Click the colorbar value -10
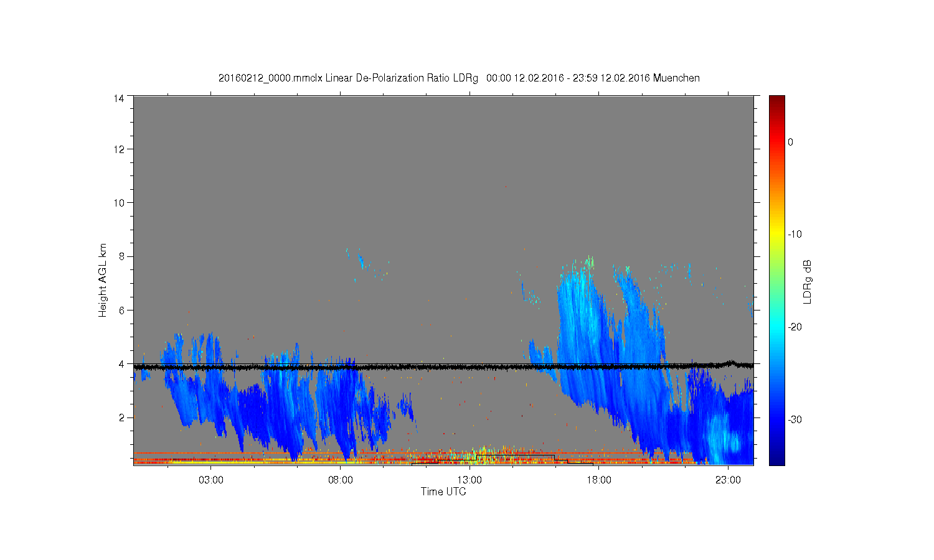Image resolution: width=934 pixels, height=560 pixels. [795, 234]
